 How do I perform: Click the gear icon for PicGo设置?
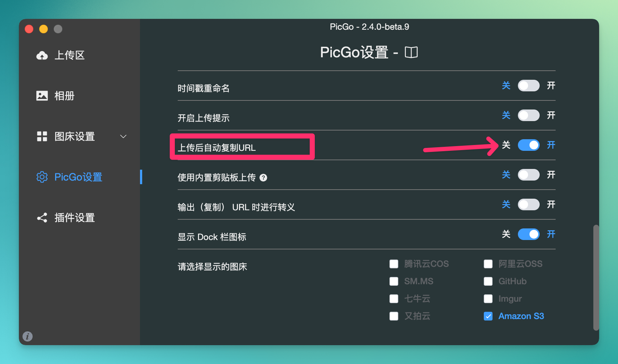click(x=42, y=177)
